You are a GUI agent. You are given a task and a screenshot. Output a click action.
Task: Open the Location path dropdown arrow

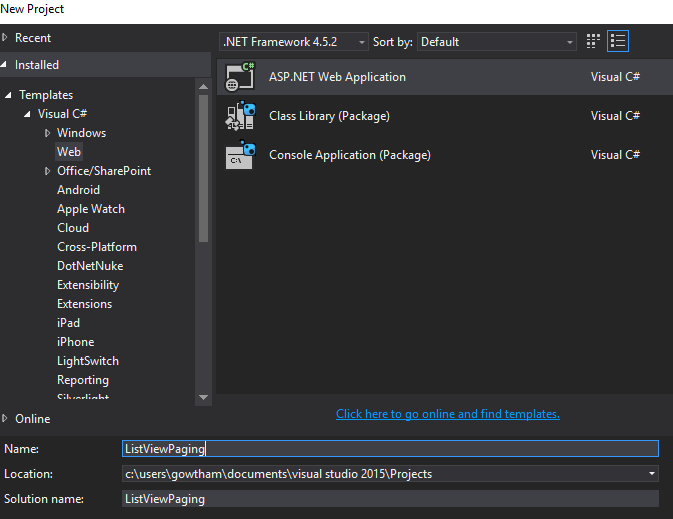coord(652,474)
